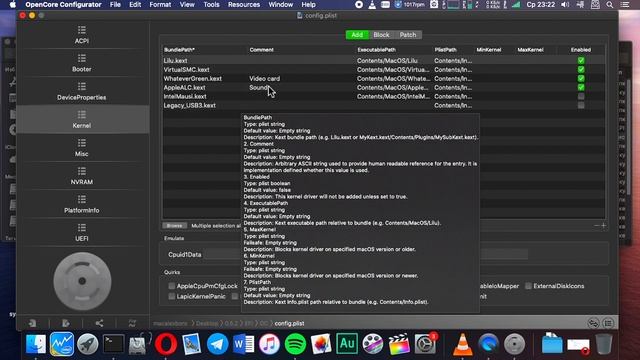Open Terminal from the Dock
The image size is (640, 360).
113,344
